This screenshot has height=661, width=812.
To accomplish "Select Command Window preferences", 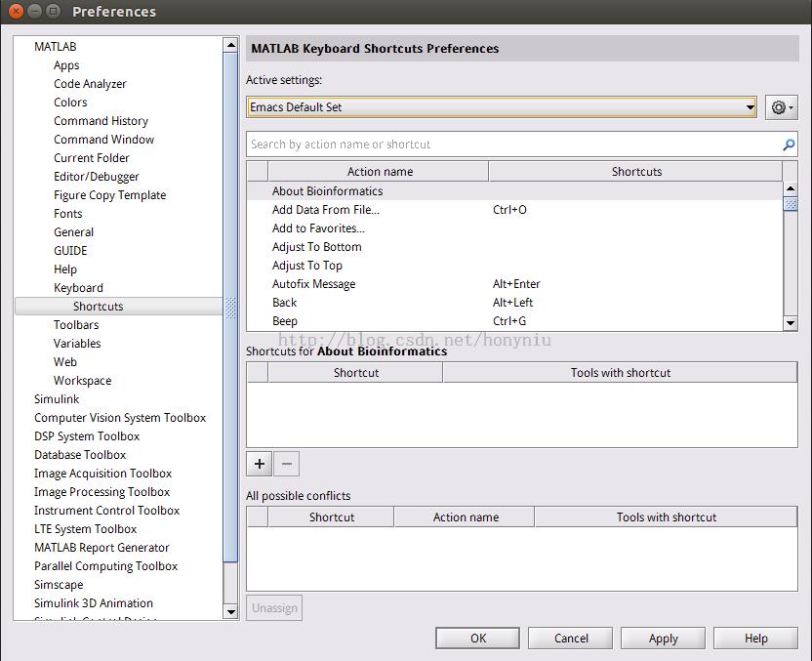I will [x=104, y=140].
